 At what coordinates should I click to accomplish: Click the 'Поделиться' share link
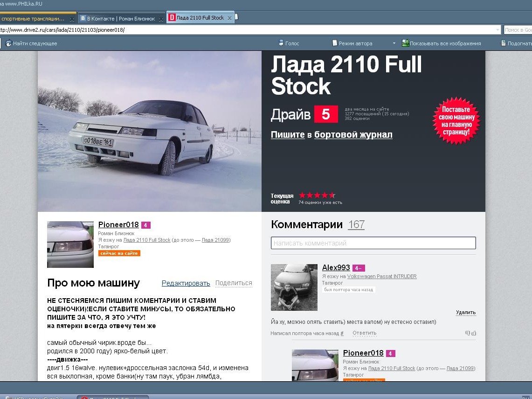[x=234, y=283]
